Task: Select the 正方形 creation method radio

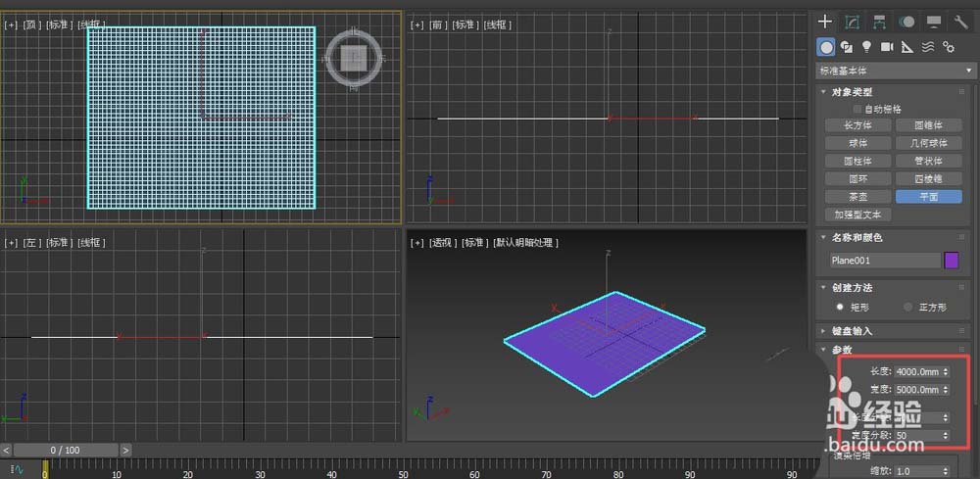Action: tap(907, 308)
